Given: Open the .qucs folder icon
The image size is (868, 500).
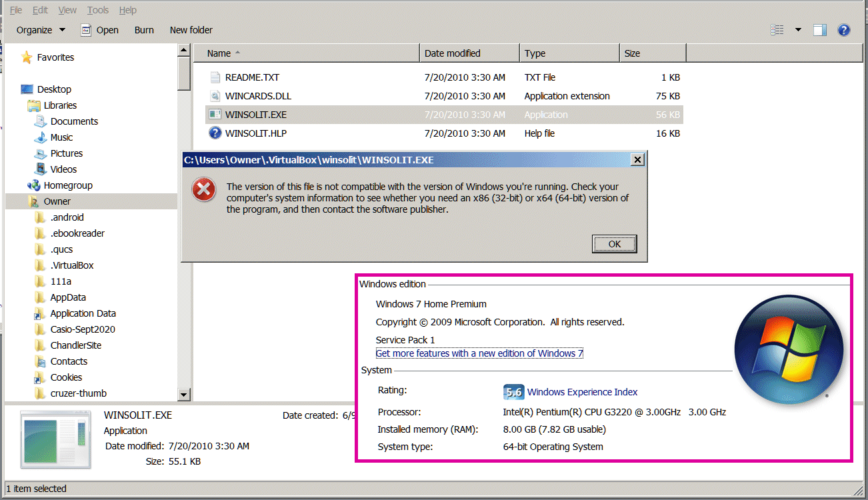Looking at the screenshot, I should tap(40, 249).
